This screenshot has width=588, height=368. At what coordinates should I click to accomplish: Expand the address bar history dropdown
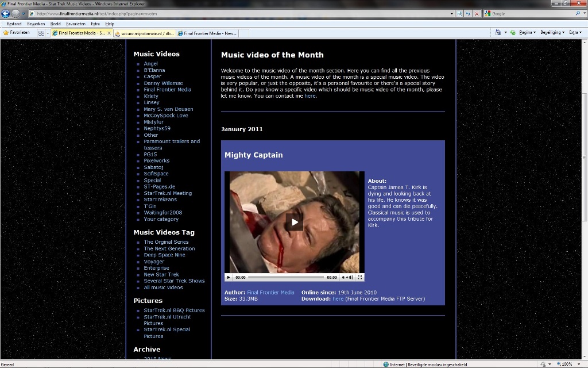pos(452,14)
